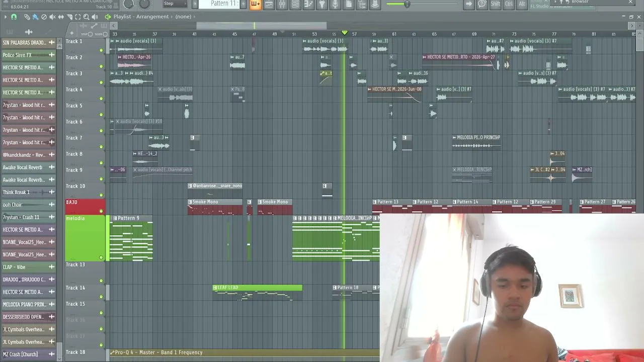Click waveform icon on ooh Choir

[51, 205]
